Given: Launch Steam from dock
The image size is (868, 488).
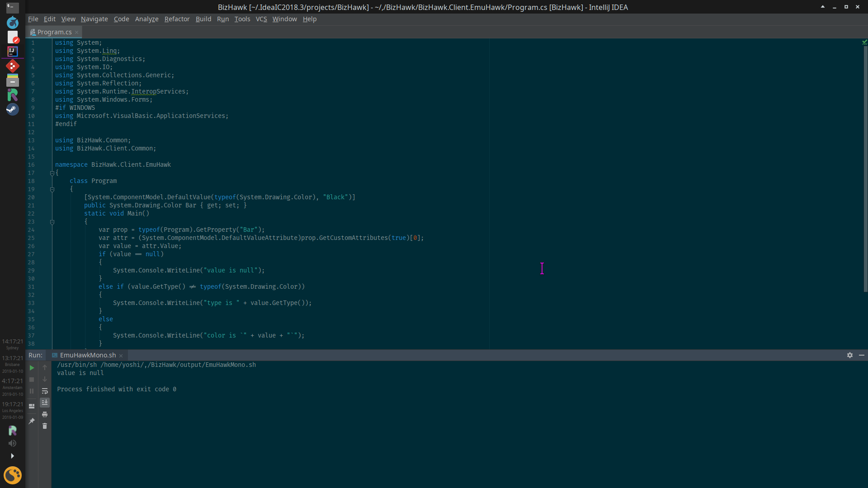Looking at the screenshot, I should coord(13,109).
